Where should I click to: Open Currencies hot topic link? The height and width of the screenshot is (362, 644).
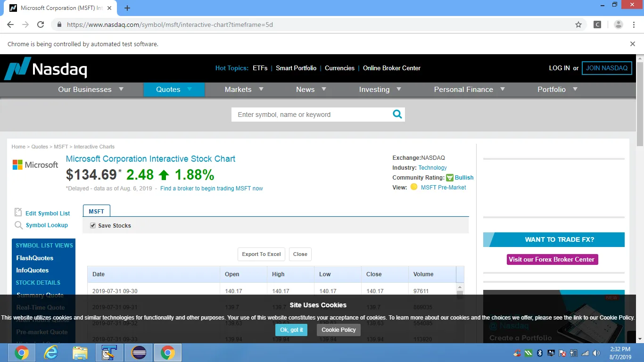339,68
